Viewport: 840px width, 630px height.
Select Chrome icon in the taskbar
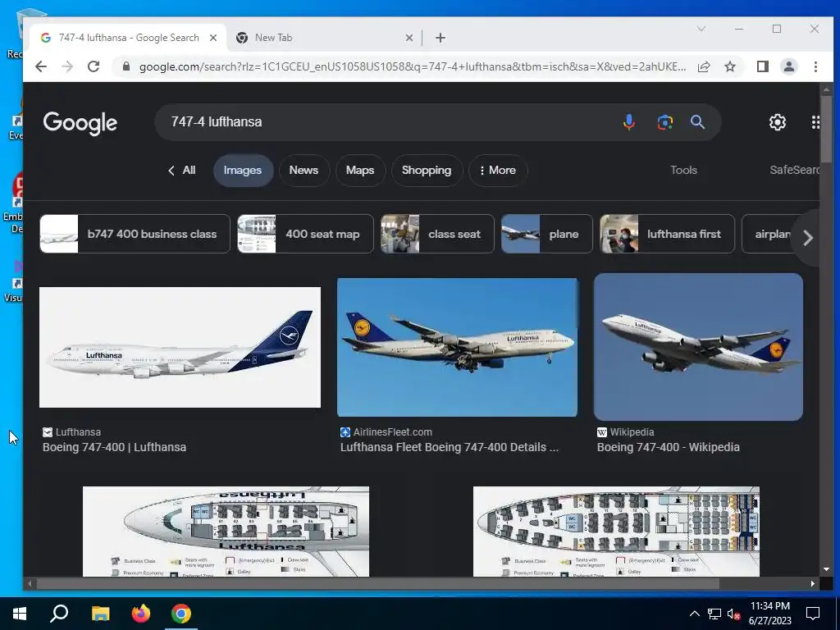tap(181, 614)
